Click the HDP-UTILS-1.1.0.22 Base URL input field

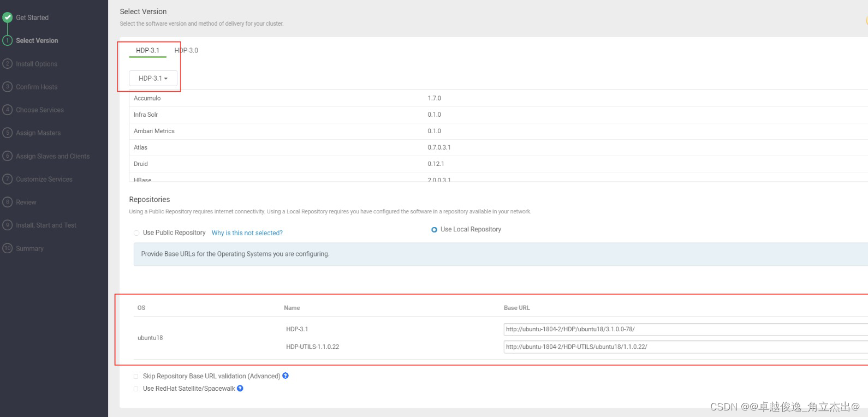[x=686, y=347]
